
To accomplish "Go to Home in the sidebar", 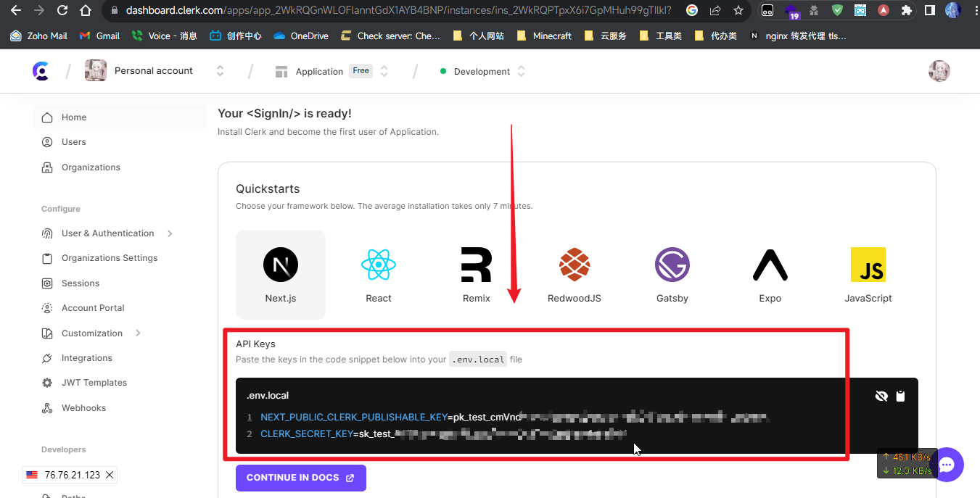I will click(120, 117).
